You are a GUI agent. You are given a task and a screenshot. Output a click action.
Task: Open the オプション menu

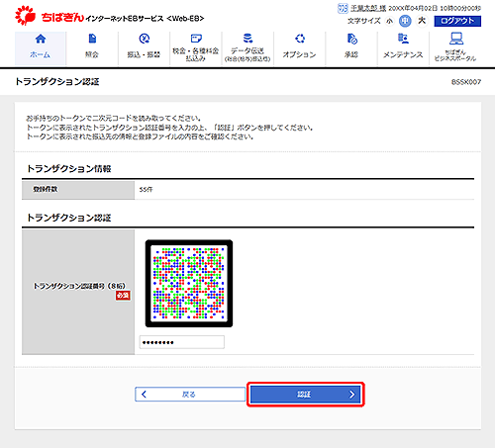(299, 48)
